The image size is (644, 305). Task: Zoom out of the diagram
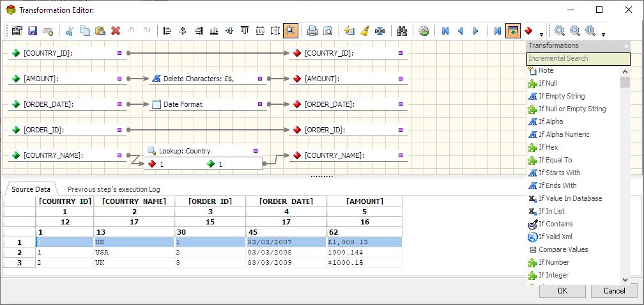[575, 31]
